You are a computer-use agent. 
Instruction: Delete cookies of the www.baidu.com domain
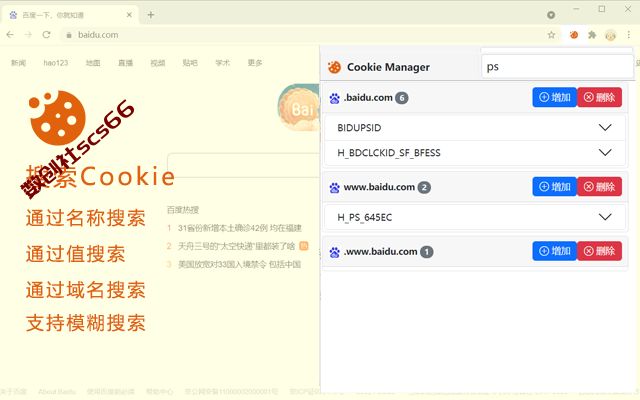pyautogui.click(x=599, y=187)
